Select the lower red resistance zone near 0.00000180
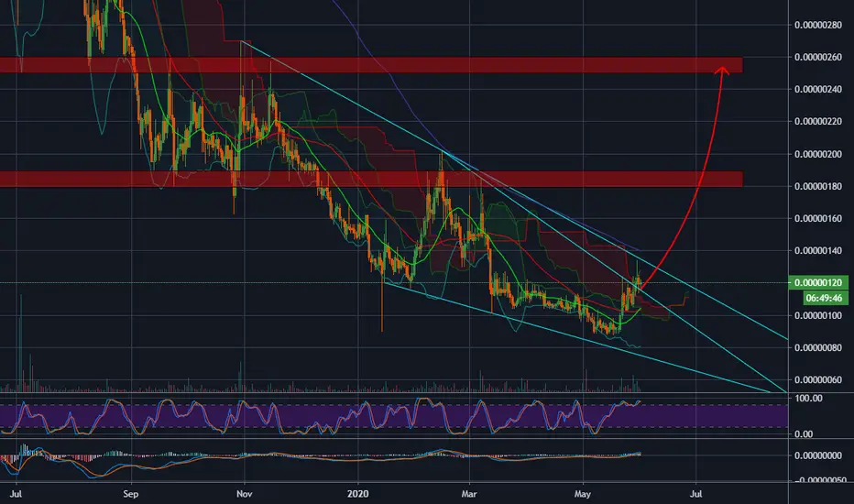 (371, 179)
